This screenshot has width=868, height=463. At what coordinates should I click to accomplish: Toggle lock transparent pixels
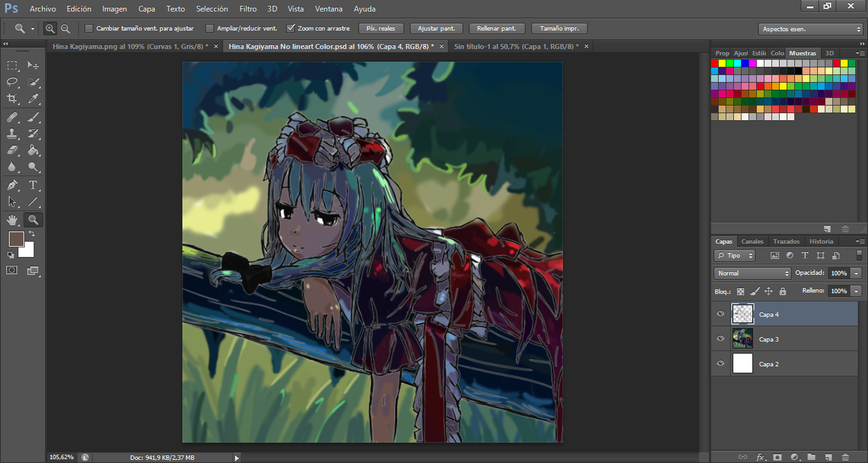[x=740, y=291]
